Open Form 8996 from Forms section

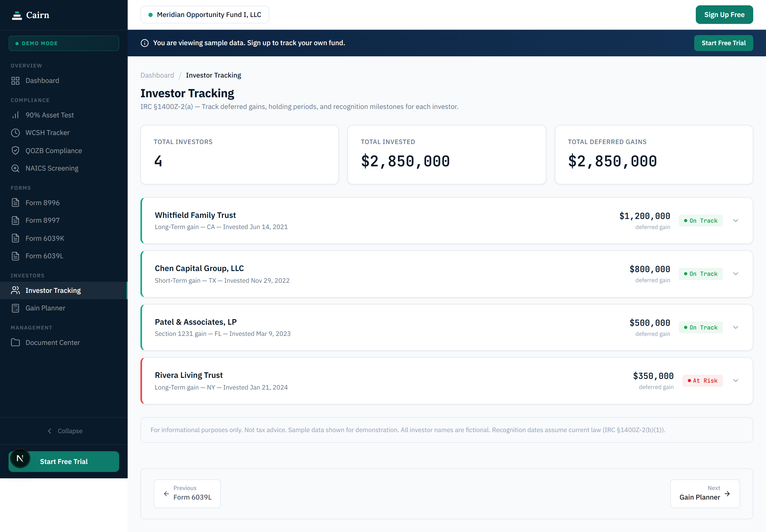(x=64, y=203)
